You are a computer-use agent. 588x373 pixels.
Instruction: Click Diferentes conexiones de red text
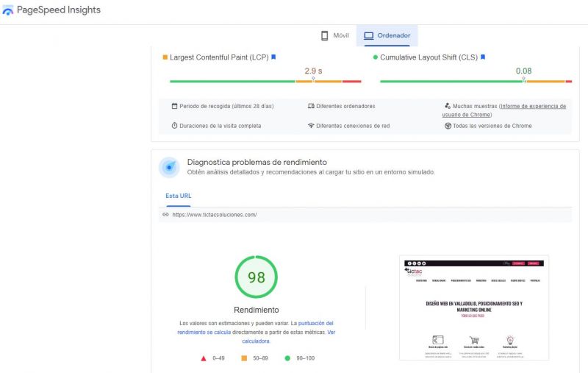[353, 126]
